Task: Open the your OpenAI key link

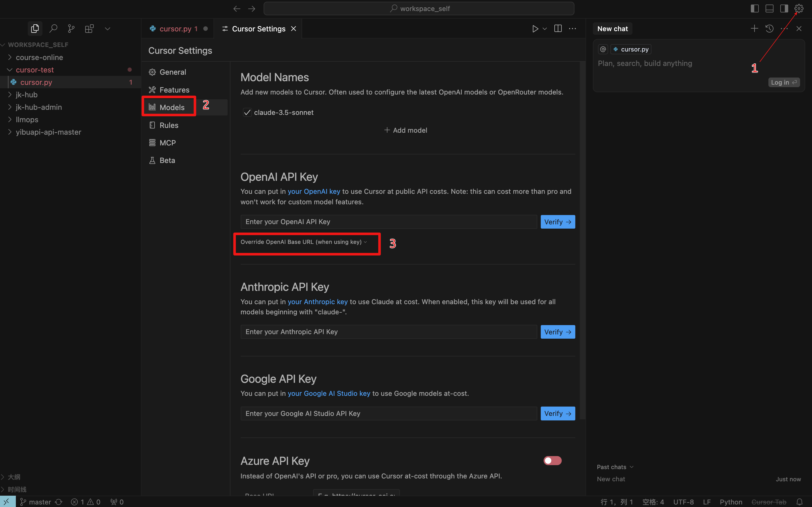Action: pos(314,192)
